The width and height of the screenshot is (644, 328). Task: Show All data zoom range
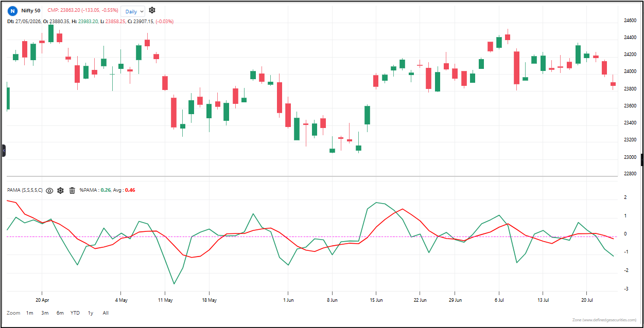coord(106,313)
